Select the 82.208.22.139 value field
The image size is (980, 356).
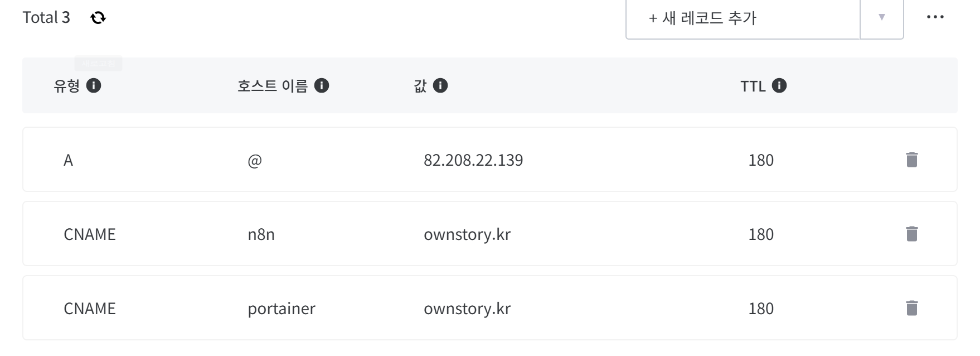[x=473, y=160]
